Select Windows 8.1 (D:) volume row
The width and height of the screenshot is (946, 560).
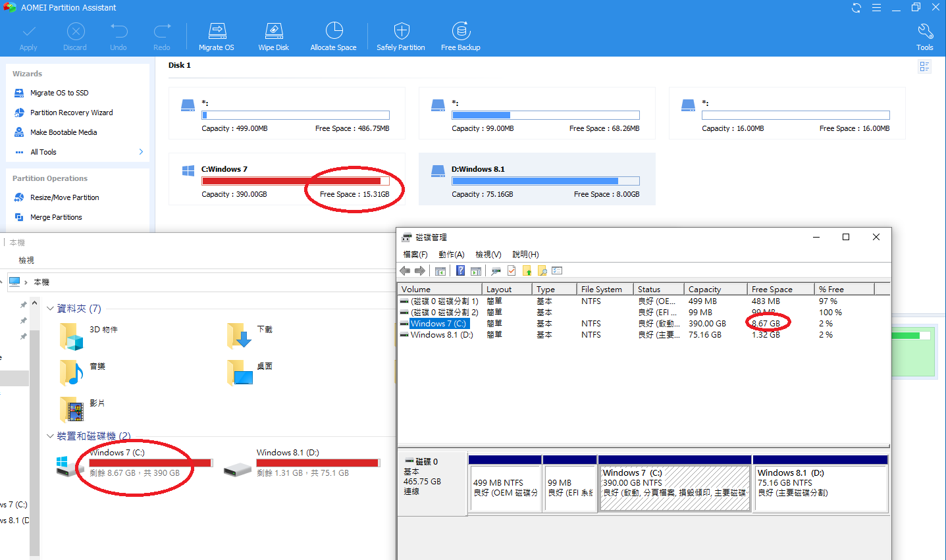(643, 335)
